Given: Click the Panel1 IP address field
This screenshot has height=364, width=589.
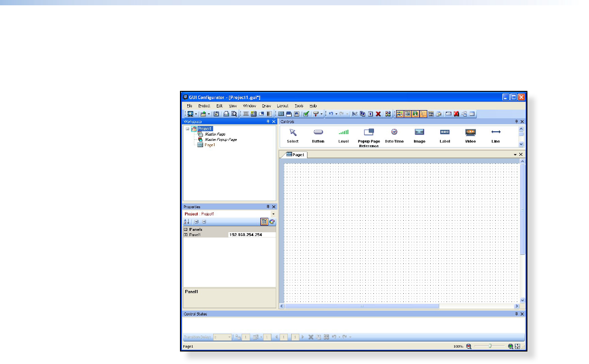Looking at the screenshot, I should click(x=252, y=235).
